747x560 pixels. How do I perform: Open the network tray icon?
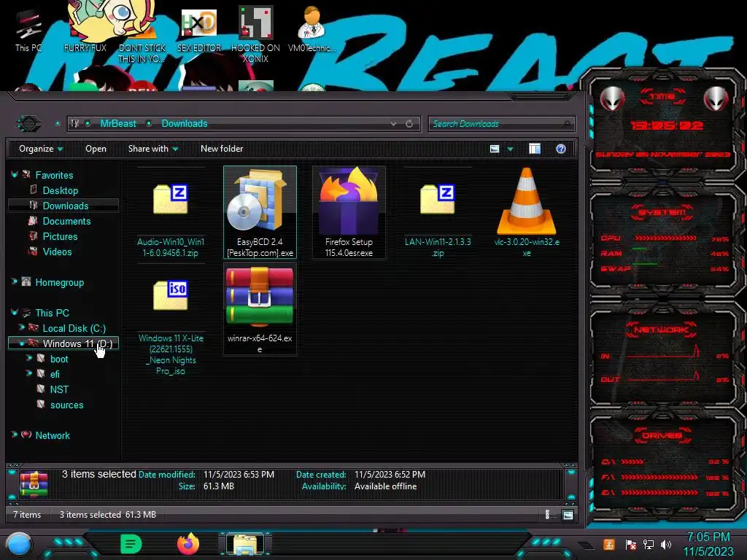click(649, 544)
